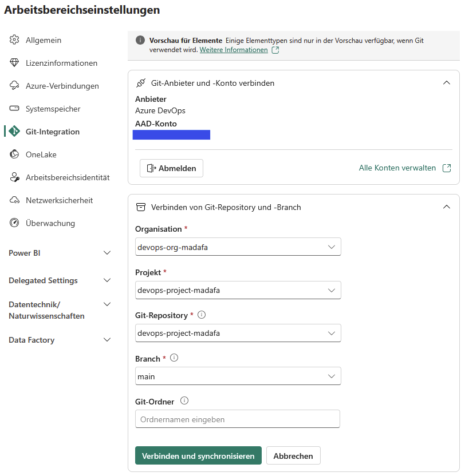Click the Azure-Verbindungen cloud icon
Screen dimensions: 465x476
(x=14, y=86)
